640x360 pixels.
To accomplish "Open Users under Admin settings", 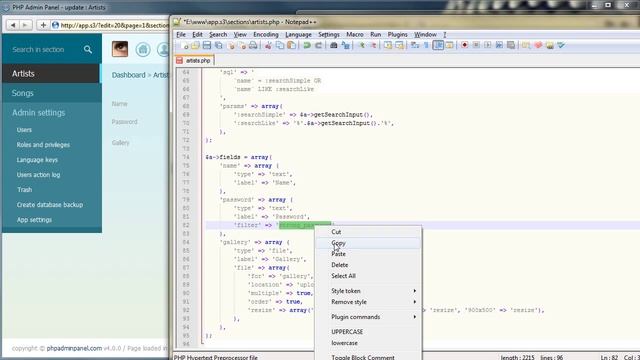I will 24,130.
